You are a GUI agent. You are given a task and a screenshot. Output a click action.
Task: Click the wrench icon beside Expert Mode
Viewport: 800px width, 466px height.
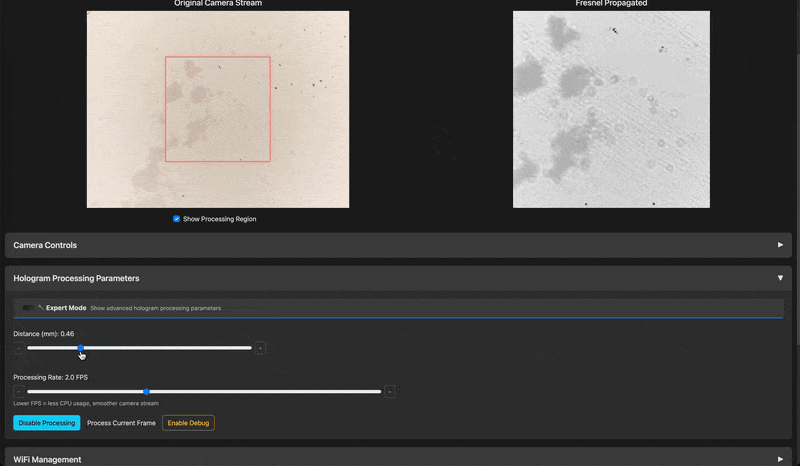[41, 308]
